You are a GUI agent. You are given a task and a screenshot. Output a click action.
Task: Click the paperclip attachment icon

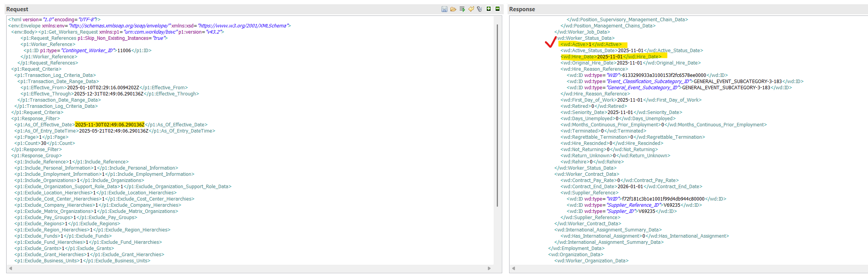(479, 9)
